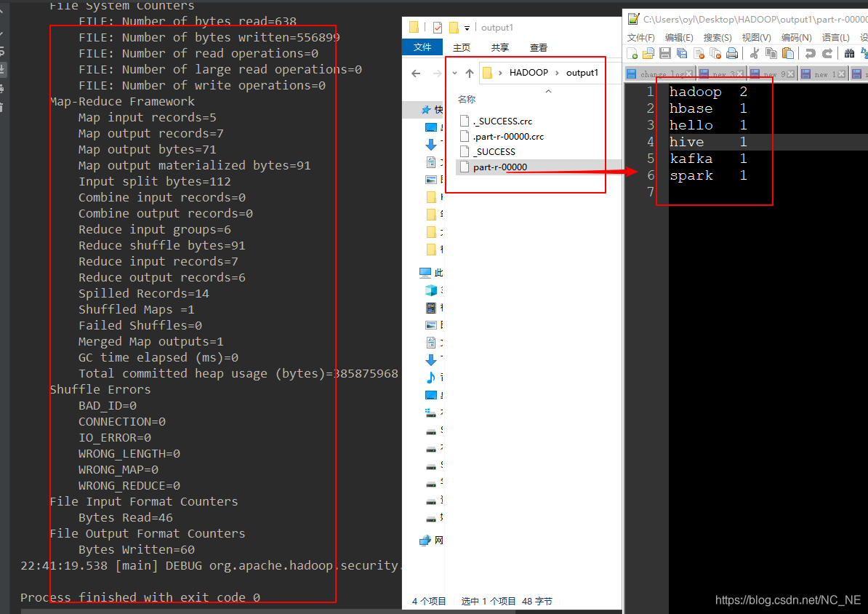Open the recent locations dropdown in Explorer

click(x=454, y=73)
